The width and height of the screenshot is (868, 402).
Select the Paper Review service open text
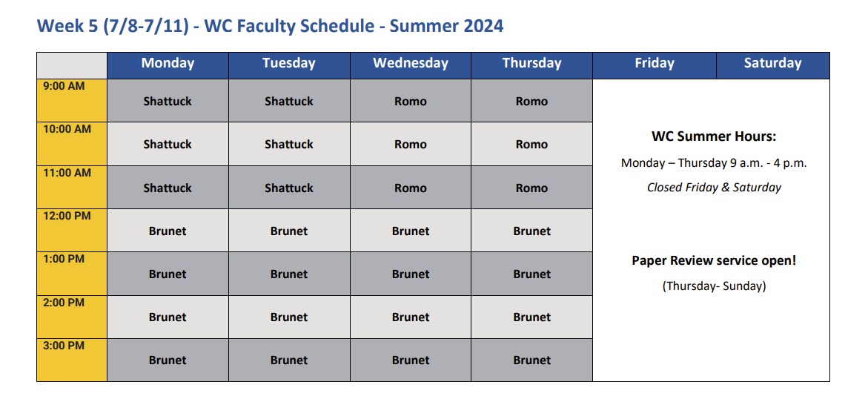(x=713, y=261)
